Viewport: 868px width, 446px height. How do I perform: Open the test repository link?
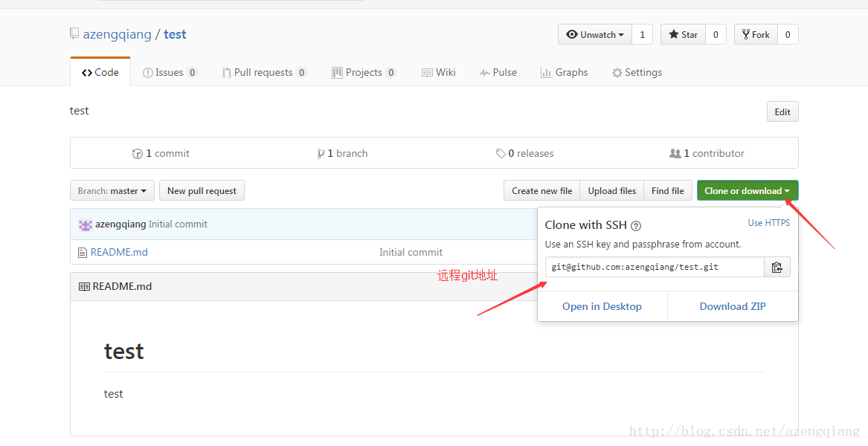coord(175,34)
